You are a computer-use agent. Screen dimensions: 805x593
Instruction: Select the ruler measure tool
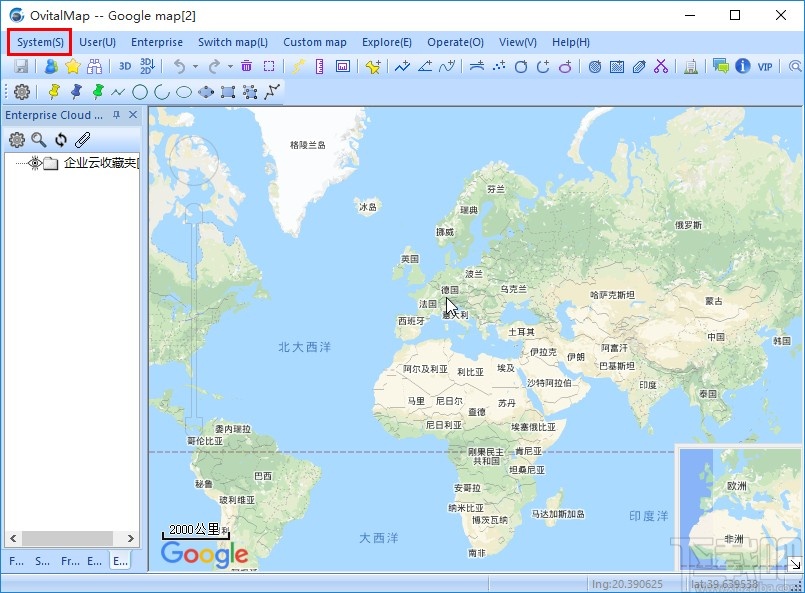tap(319, 66)
